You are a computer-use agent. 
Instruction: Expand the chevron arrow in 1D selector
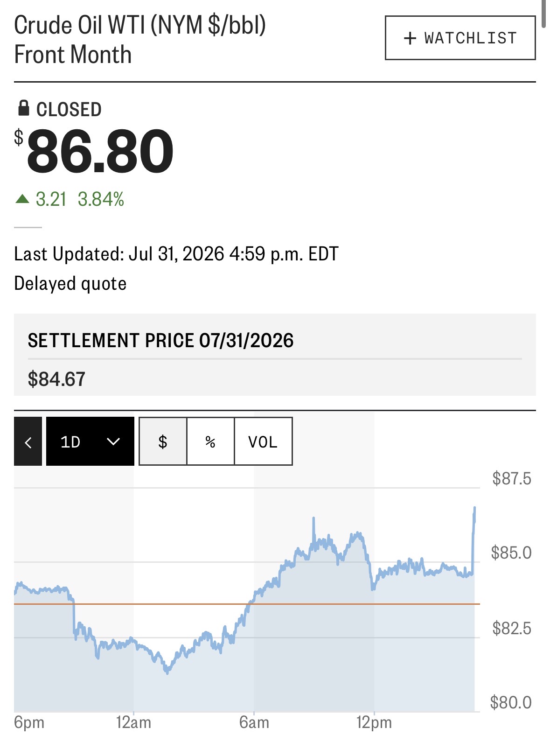click(113, 441)
